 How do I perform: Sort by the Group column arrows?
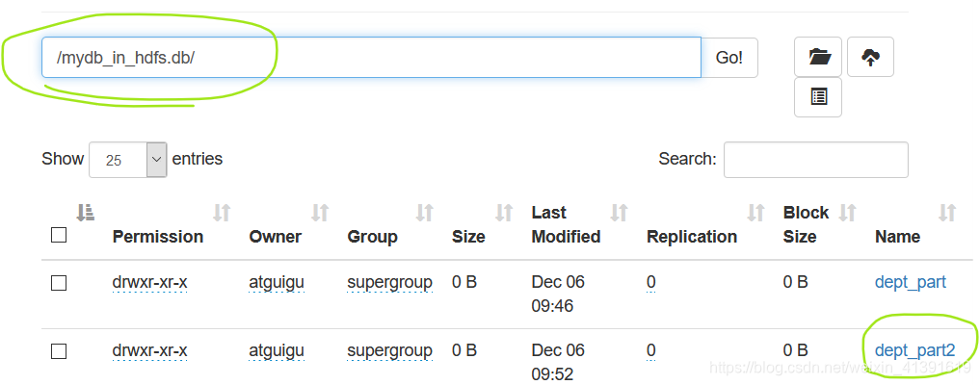pyautogui.click(x=424, y=214)
